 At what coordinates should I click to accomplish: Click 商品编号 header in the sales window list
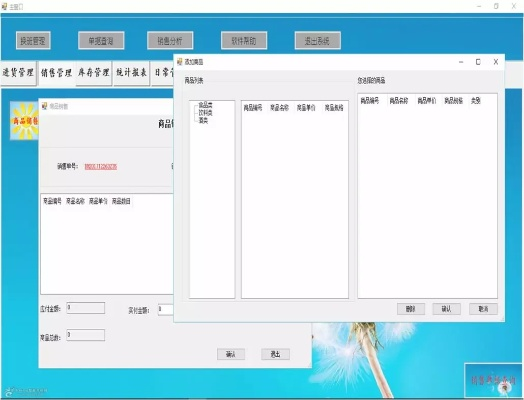[x=52, y=201]
